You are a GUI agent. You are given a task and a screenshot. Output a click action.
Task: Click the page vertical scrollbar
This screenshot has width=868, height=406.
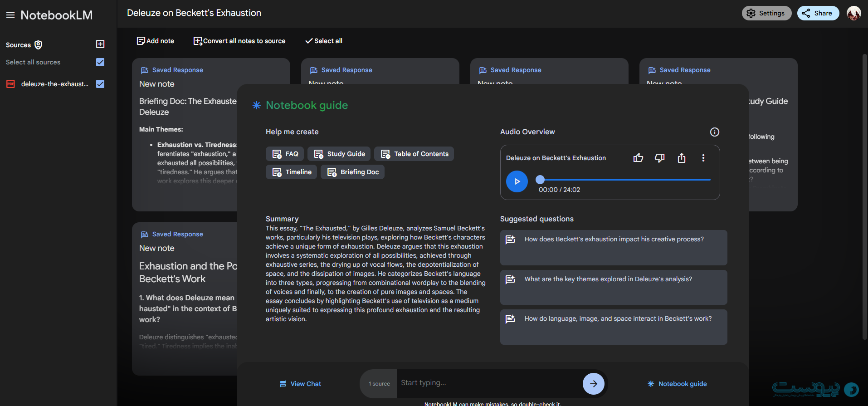[864, 196]
